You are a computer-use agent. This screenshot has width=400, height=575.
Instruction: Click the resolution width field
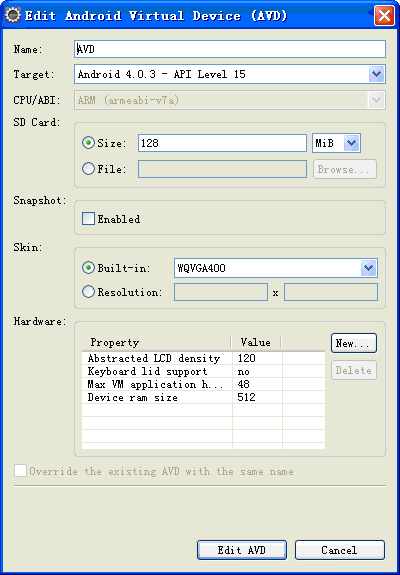click(x=221, y=292)
